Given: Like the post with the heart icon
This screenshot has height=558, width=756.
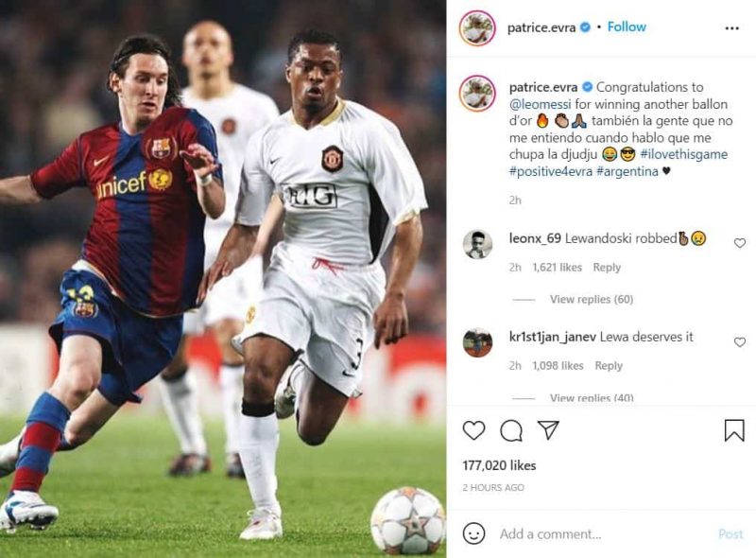Looking at the screenshot, I should click(473, 430).
